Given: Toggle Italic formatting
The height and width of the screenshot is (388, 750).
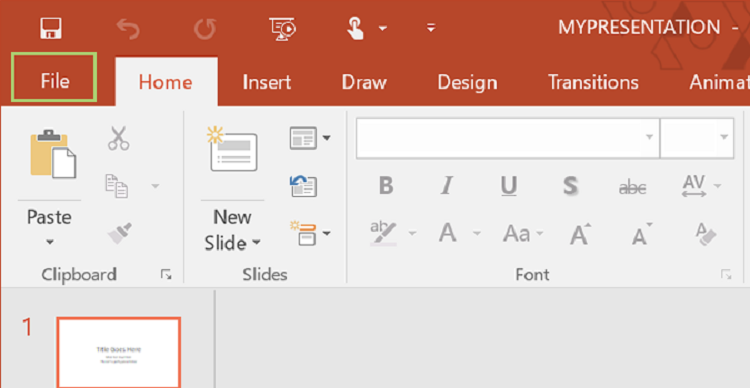Looking at the screenshot, I should click(447, 186).
